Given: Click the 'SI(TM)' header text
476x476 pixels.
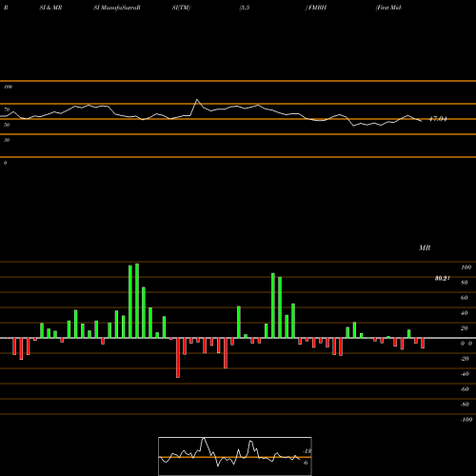Looking at the screenshot, I should pos(181,8).
